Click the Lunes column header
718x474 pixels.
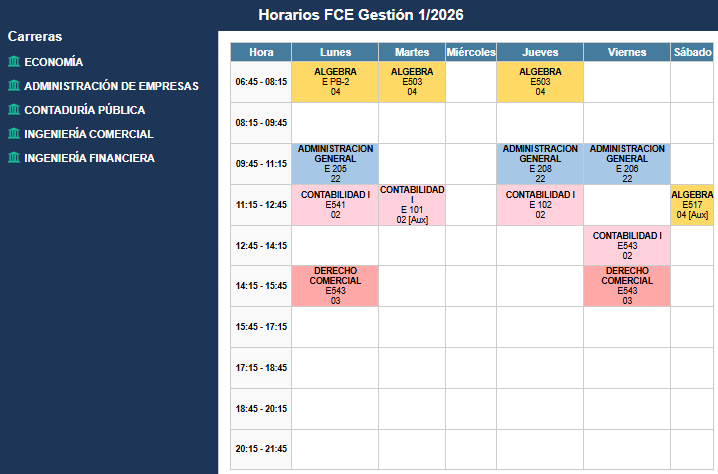[x=335, y=52]
